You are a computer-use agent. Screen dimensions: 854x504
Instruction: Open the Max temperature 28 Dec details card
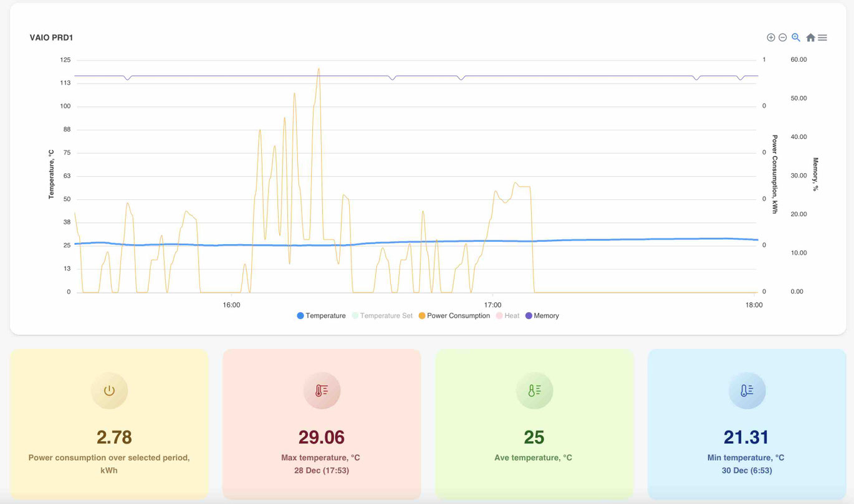322,424
